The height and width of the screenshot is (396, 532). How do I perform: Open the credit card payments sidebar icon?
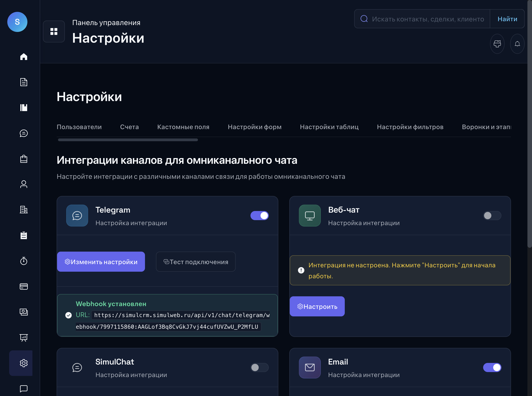[24, 287]
